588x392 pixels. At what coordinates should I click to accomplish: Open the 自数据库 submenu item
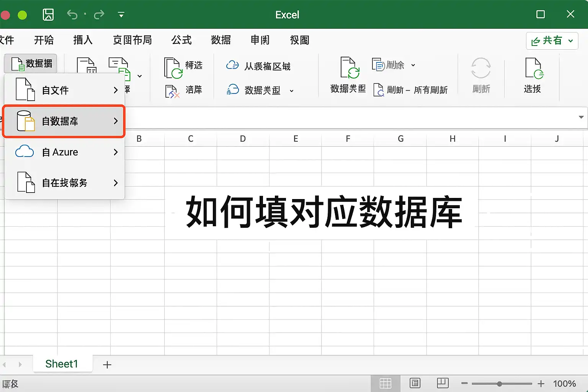coord(64,121)
